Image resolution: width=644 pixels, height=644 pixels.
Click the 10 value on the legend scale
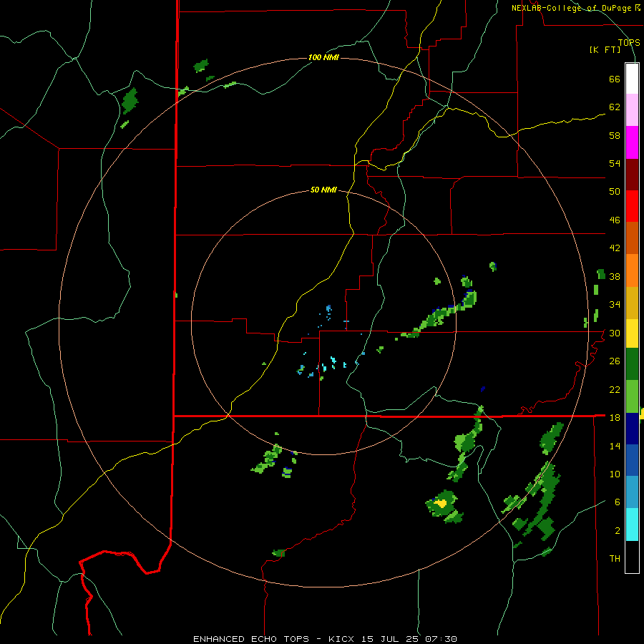(615, 474)
